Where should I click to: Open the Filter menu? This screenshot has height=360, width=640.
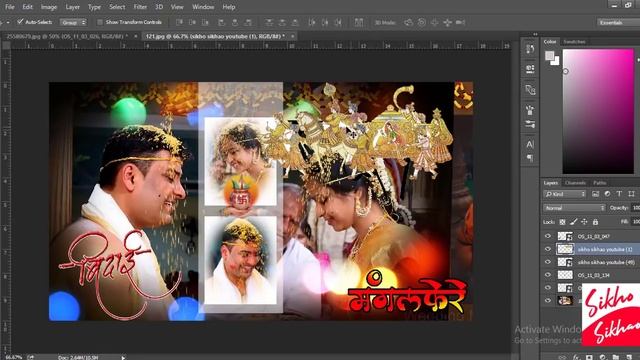pyautogui.click(x=140, y=7)
